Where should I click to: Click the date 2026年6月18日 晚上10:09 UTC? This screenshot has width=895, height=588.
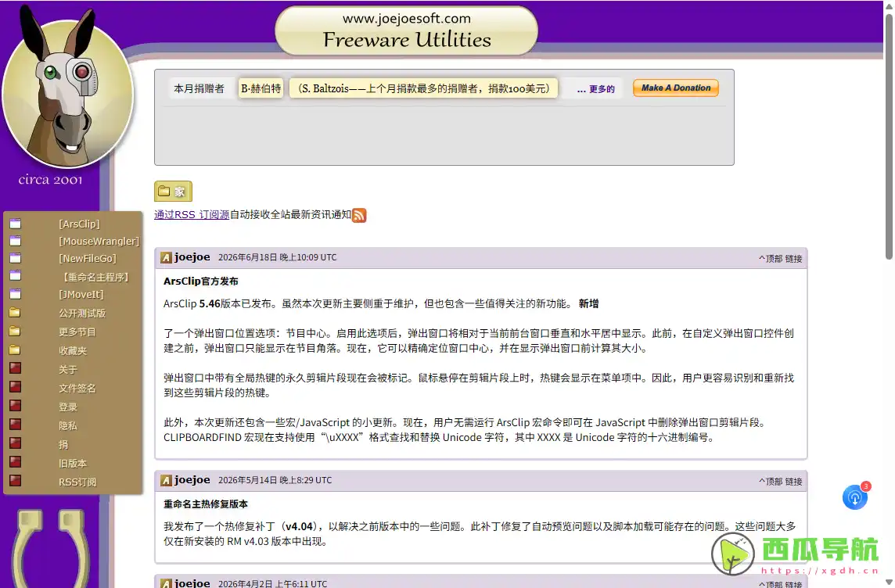pyautogui.click(x=278, y=257)
